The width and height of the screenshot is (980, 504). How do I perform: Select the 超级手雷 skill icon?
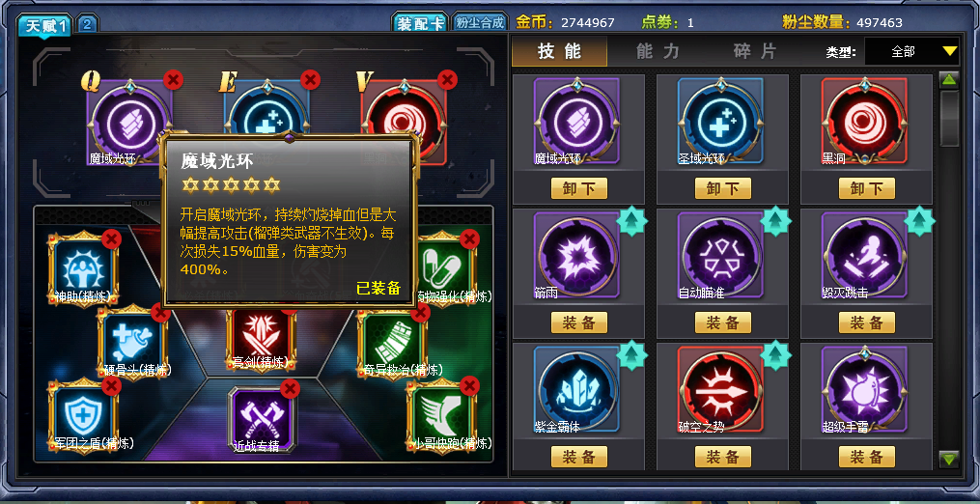coord(864,390)
